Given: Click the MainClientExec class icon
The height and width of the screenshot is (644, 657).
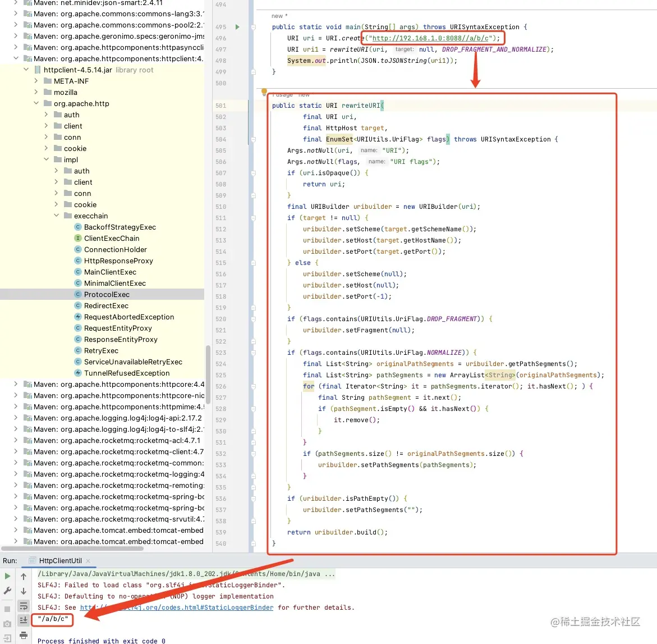Looking at the screenshot, I should click(77, 272).
